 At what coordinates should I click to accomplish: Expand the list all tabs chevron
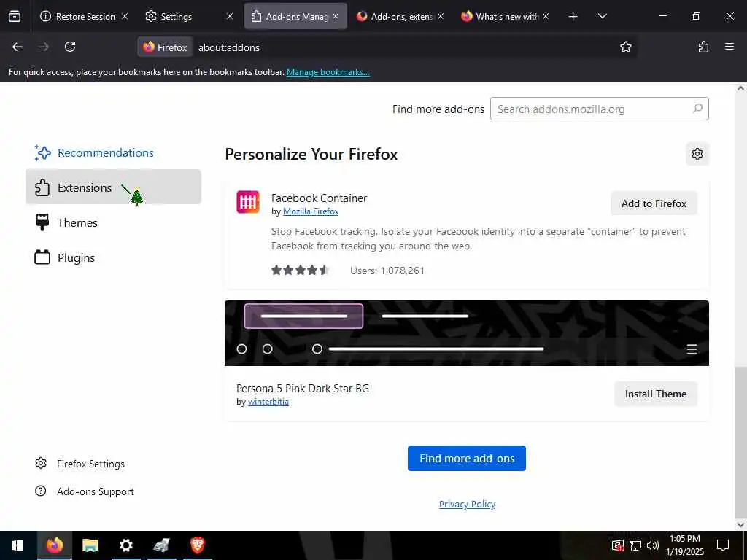point(602,17)
